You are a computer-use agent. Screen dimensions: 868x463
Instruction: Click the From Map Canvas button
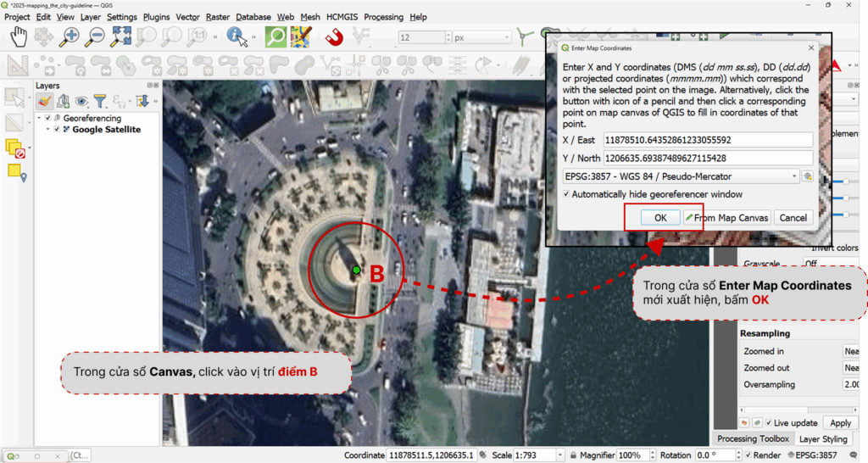tap(726, 218)
